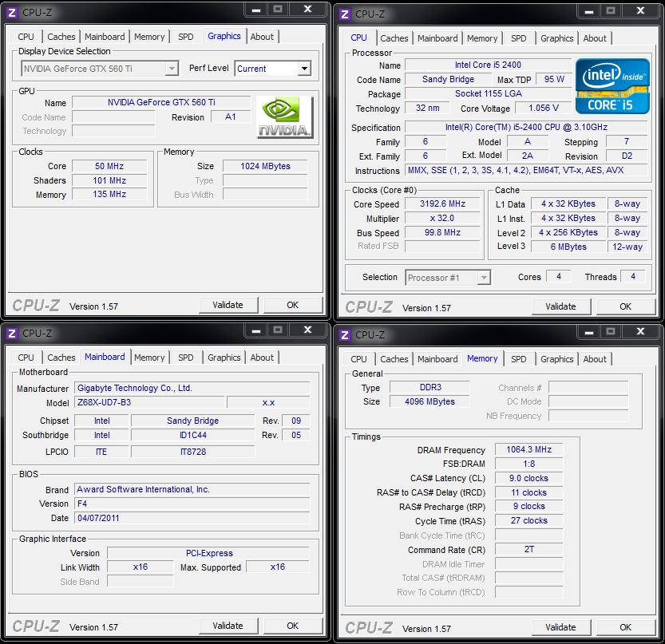665x644 pixels.
Task: Click OK in Graphics window
Action: pyautogui.click(x=293, y=305)
